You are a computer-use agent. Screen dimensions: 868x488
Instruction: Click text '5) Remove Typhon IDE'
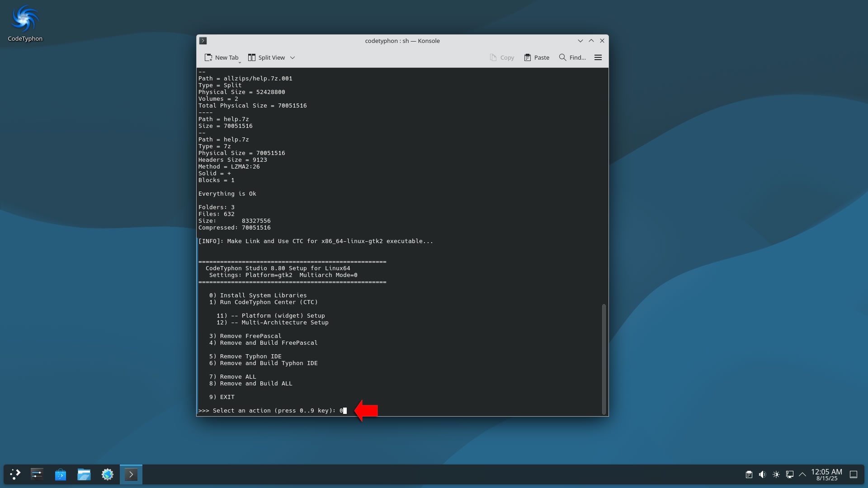245,357
